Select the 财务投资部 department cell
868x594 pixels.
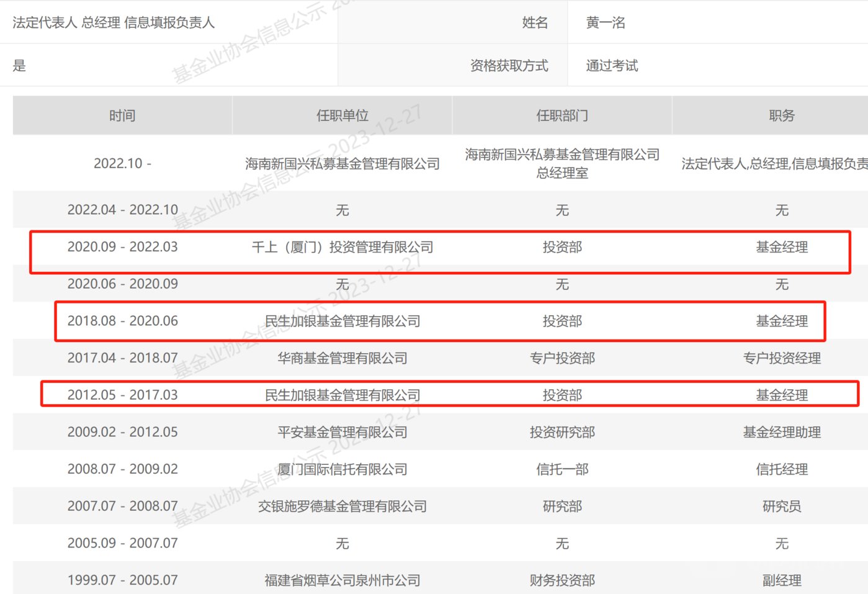(562, 580)
